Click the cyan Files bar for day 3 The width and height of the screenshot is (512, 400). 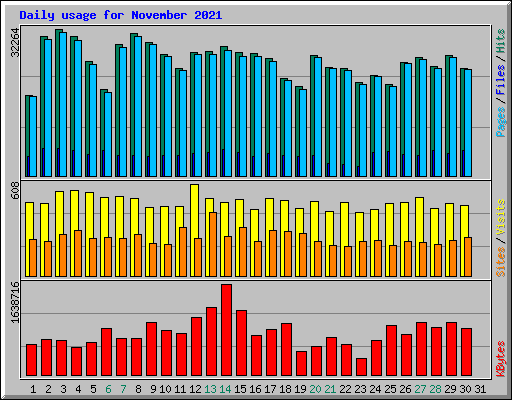pos(63,104)
